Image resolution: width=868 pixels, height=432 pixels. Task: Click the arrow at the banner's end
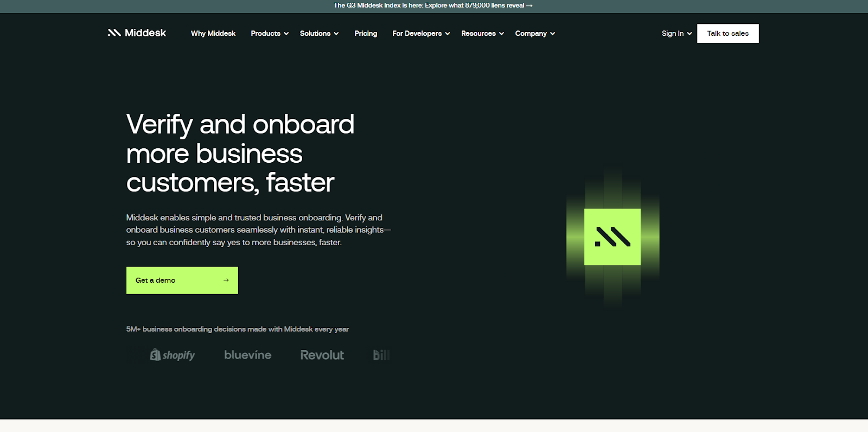tap(529, 5)
